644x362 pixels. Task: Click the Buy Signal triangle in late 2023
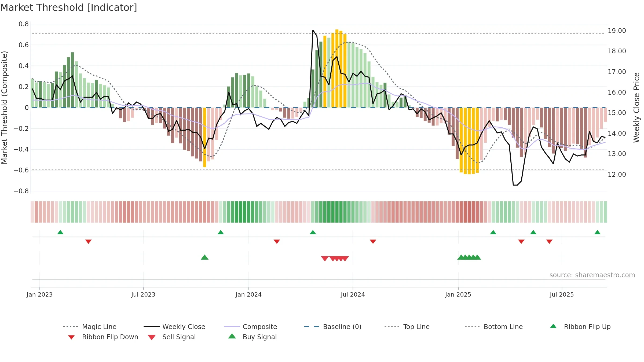point(205,257)
